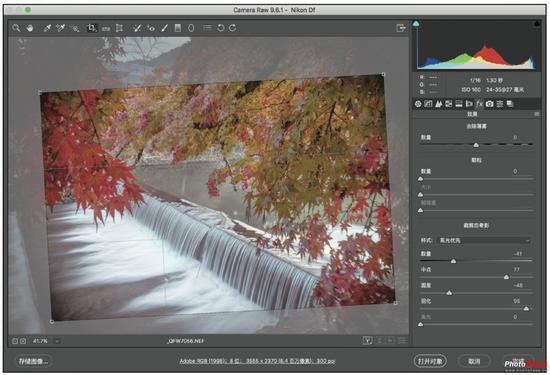The image size is (550, 375).
Task: Copy current settings to before icon
Action: [390, 340]
